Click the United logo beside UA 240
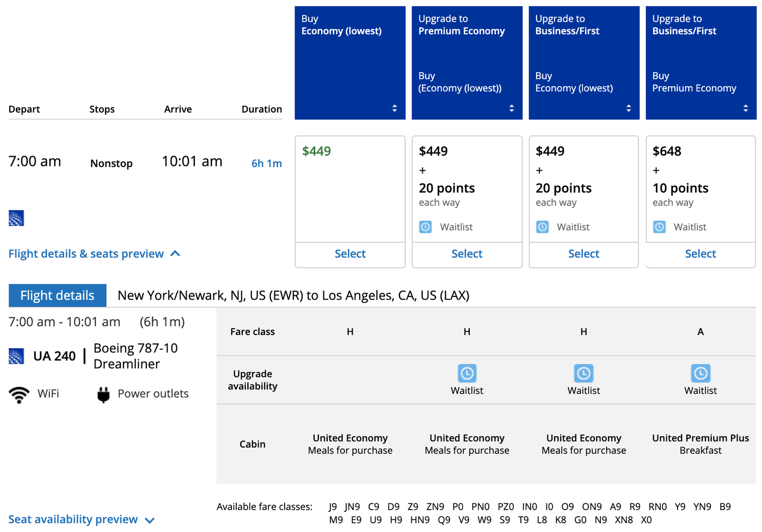762x532 pixels. pyautogui.click(x=16, y=356)
